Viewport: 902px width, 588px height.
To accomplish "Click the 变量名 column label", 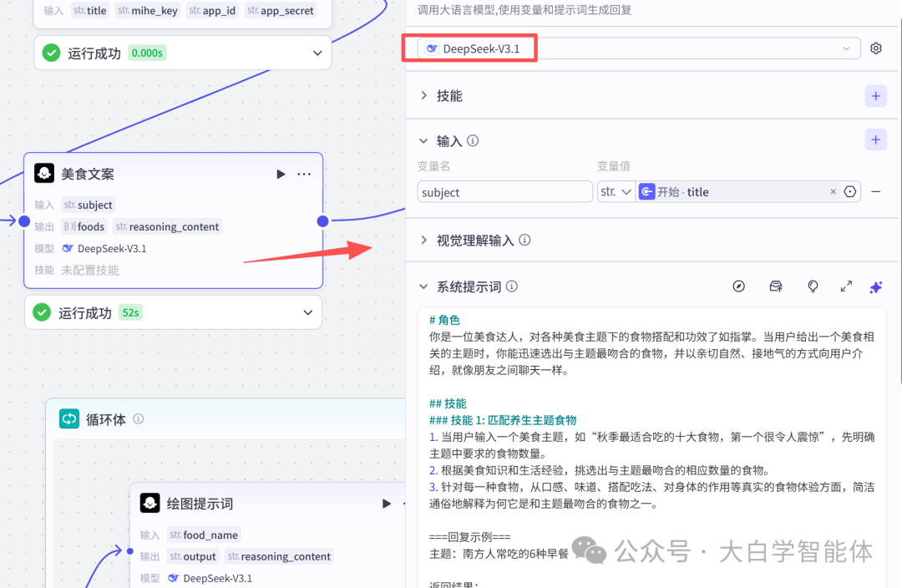I will click(x=433, y=166).
